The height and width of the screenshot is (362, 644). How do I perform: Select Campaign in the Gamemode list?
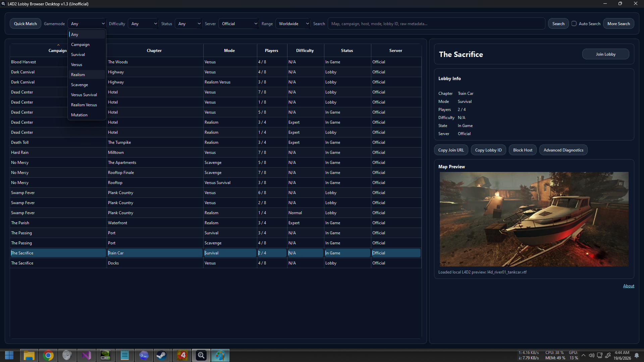click(87, 44)
